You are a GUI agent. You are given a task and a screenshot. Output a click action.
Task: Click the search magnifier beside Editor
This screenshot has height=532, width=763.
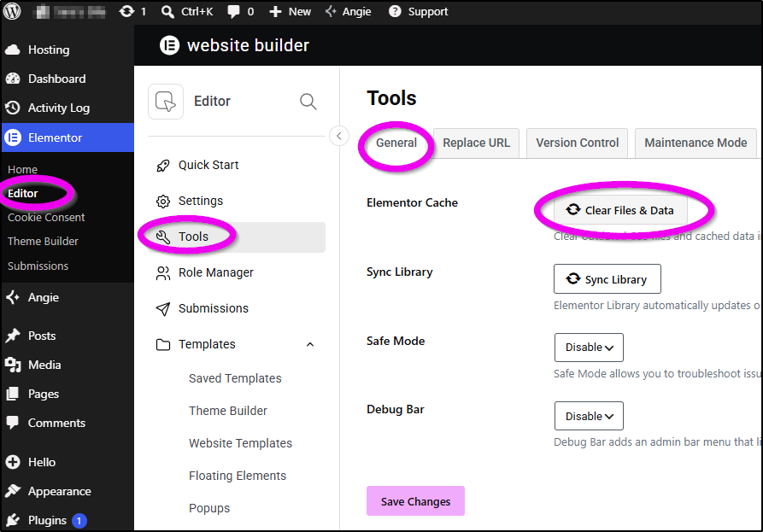[308, 102]
